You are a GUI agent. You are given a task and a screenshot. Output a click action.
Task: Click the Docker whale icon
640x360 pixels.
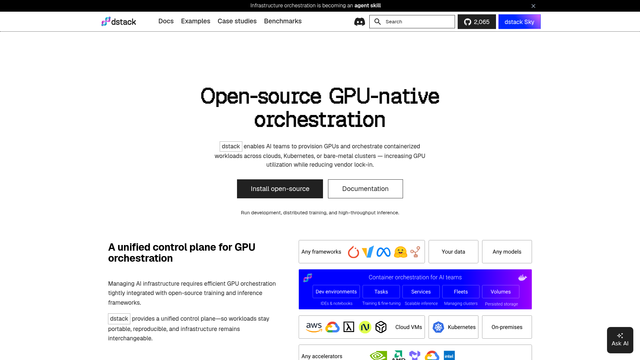tap(522, 278)
